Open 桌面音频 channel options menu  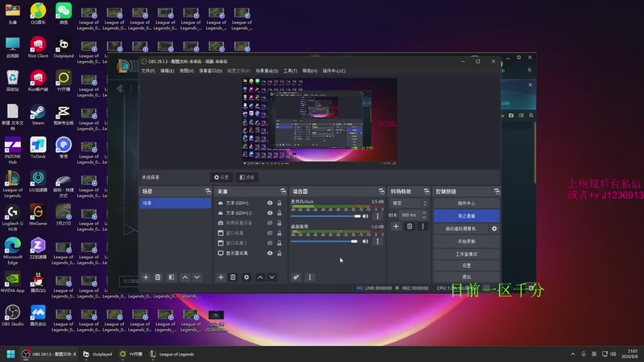(x=378, y=241)
